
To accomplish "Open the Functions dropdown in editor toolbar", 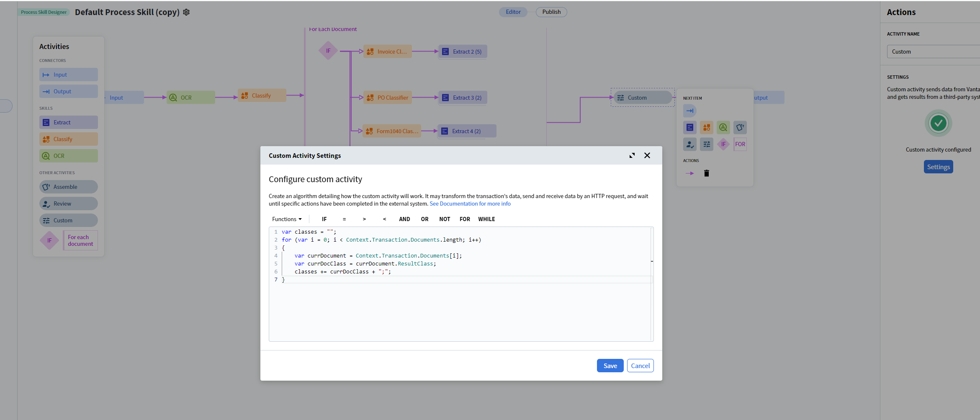I will [x=287, y=219].
